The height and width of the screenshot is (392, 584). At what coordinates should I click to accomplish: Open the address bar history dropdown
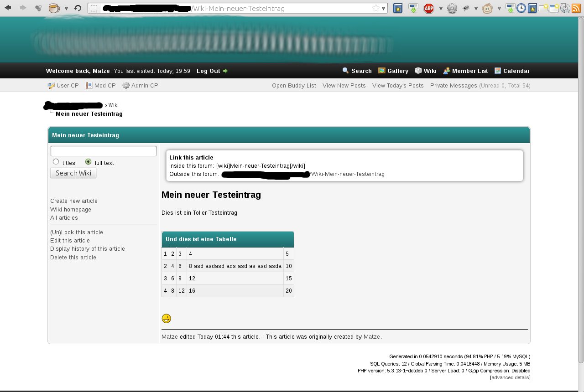pos(383,8)
